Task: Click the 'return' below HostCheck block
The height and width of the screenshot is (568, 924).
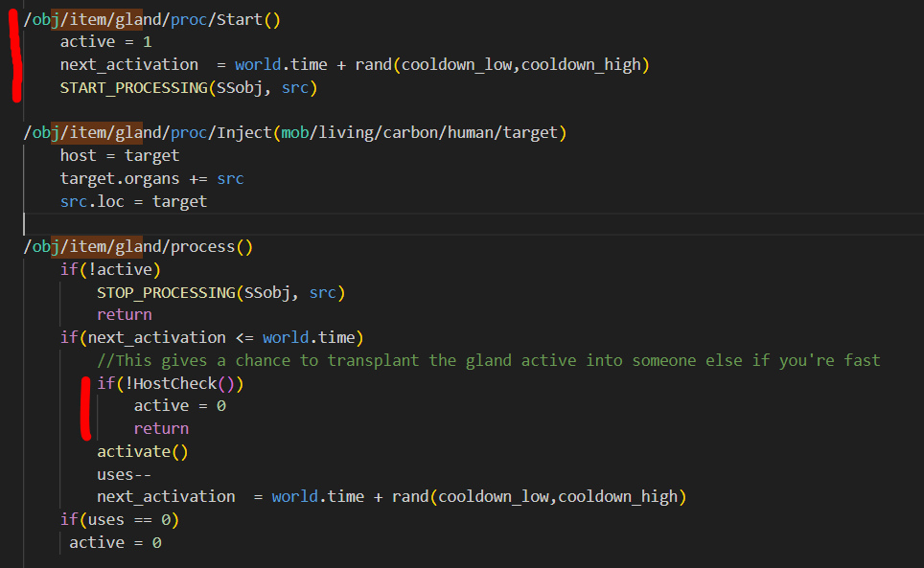Action: tap(161, 428)
